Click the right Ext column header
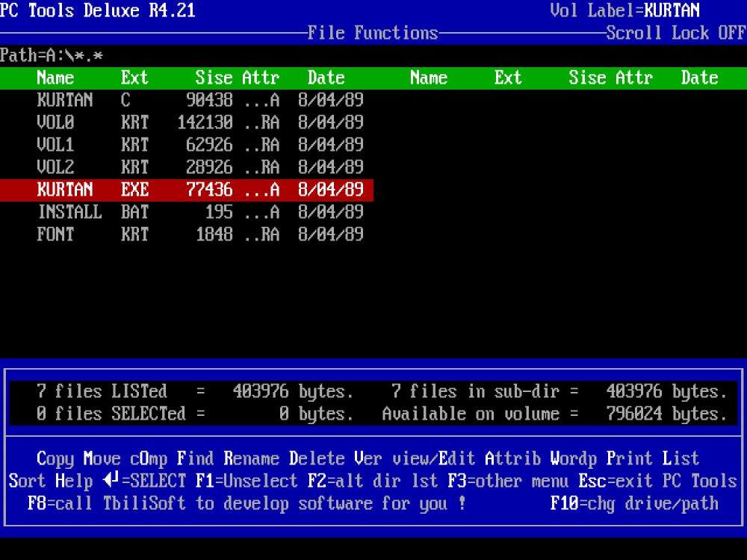747x560 pixels. [x=508, y=78]
